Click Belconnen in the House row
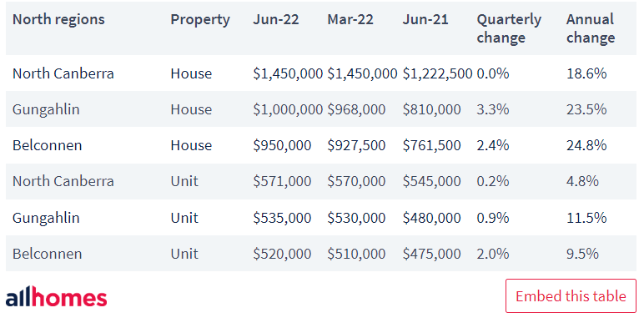The image size is (644, 333). pos(48,145)
